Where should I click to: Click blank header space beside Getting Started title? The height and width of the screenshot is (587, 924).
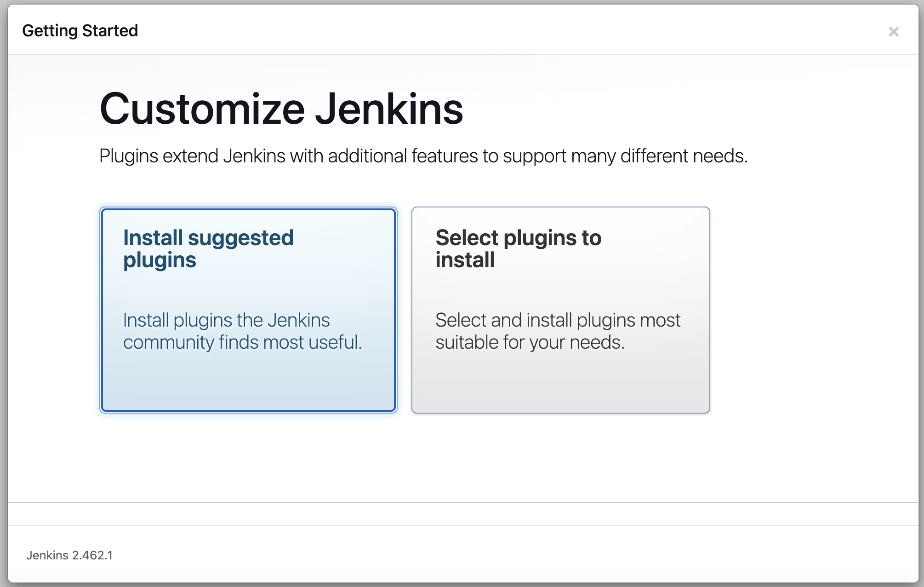click(x=460, y=31)
